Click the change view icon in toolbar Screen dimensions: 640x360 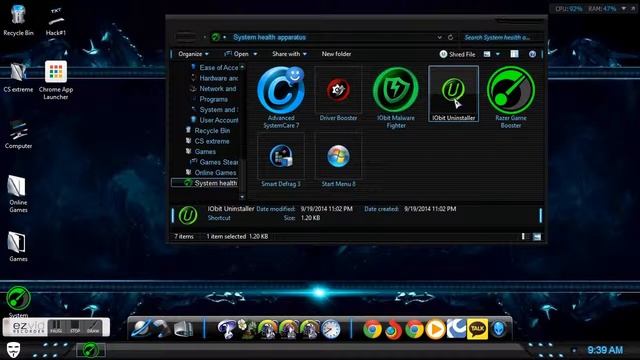[487, 54]
